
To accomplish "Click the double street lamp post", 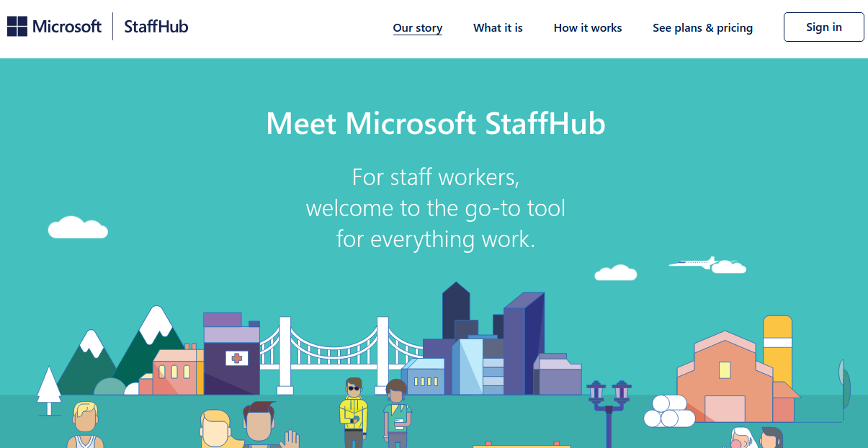I will [609, 411].
